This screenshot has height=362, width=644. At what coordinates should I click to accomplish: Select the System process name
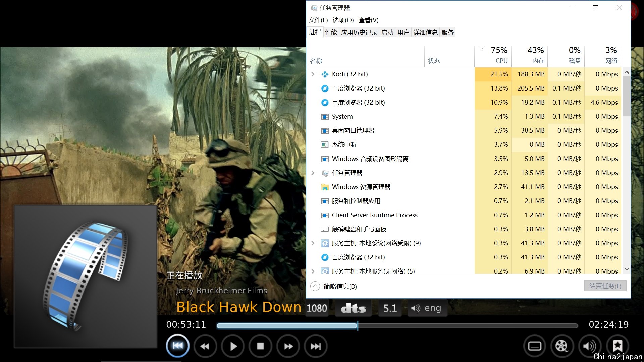coord(342,116)
